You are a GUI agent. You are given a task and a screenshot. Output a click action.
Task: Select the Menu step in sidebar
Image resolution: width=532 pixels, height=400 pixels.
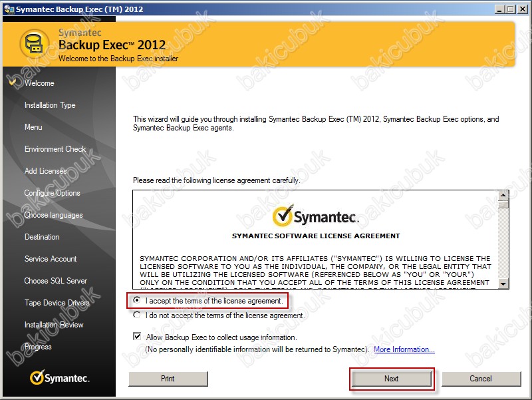[x=33, y=127]
